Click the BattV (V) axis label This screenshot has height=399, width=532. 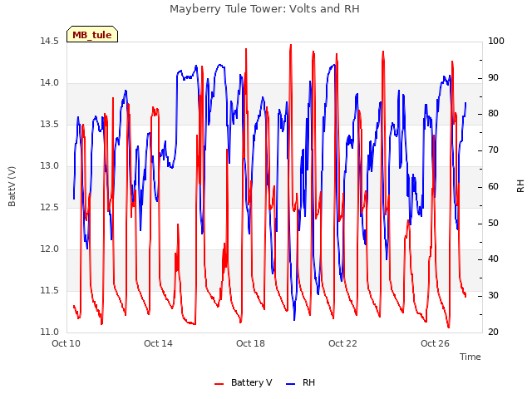12,186
